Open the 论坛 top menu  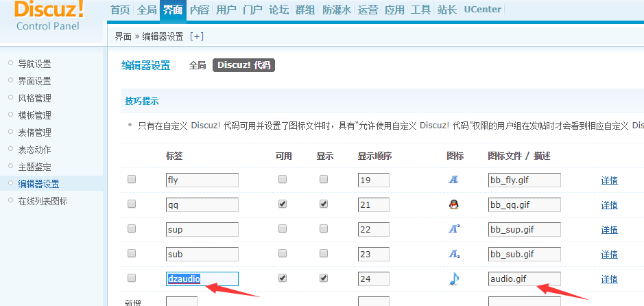tap(278, 10)
